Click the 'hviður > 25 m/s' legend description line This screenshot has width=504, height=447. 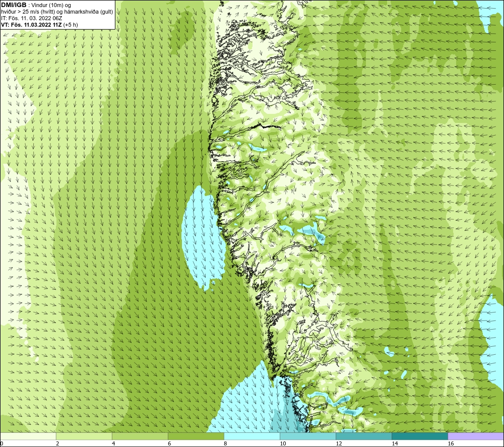57,12
